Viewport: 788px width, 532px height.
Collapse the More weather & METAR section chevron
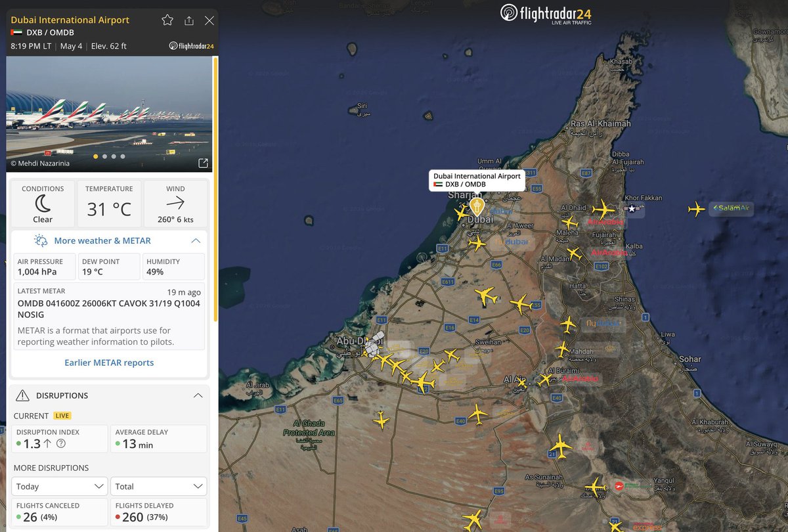196,241
